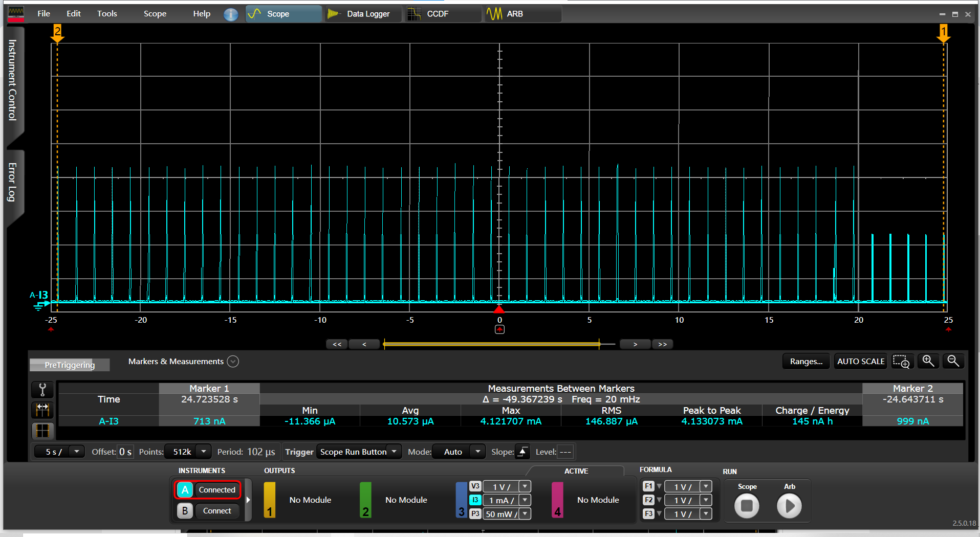Screen dimensions: 980x537
Task: Step waveform left with < button
Action: (364, 344)
